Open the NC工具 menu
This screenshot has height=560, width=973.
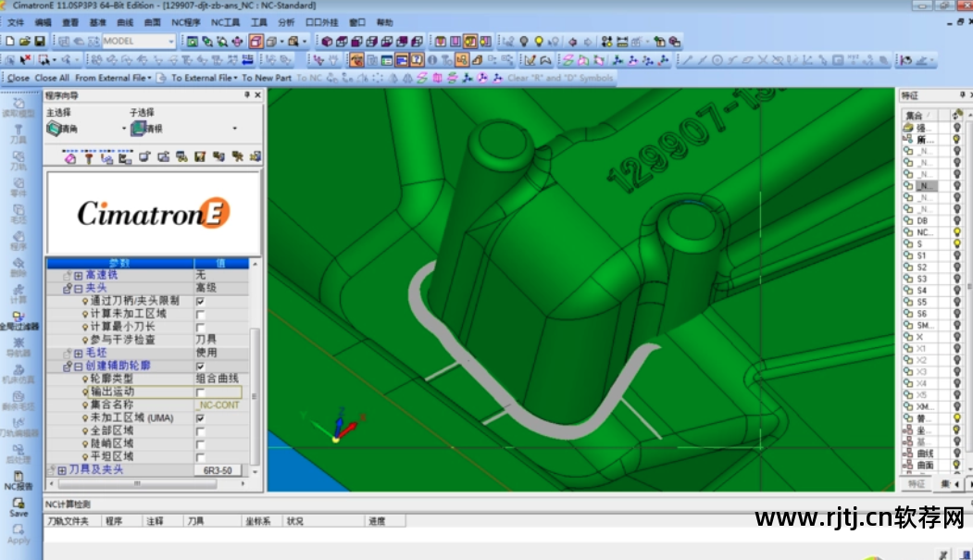pos(225,22)
